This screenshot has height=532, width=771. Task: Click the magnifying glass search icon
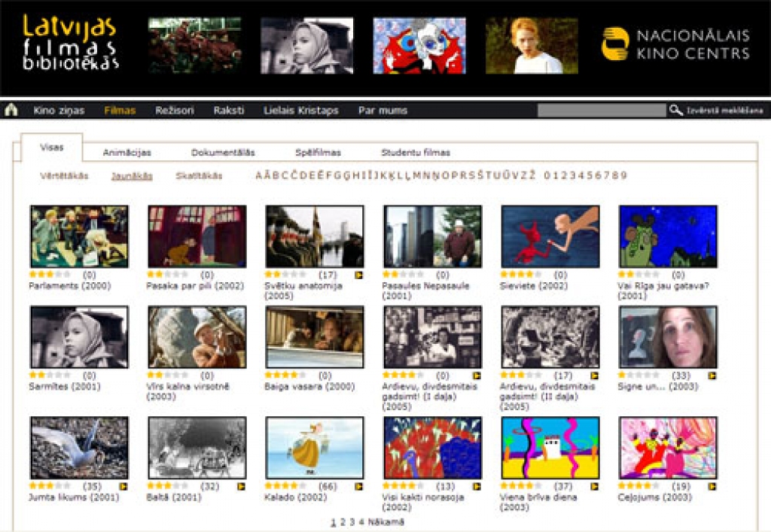tap(675, 111)
